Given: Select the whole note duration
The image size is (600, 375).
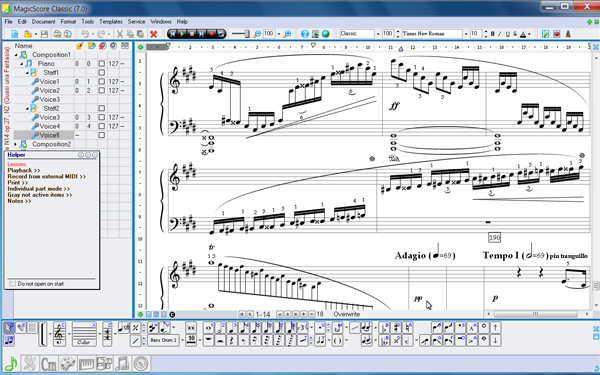Looking at the screenshot, I should point(209,328).
